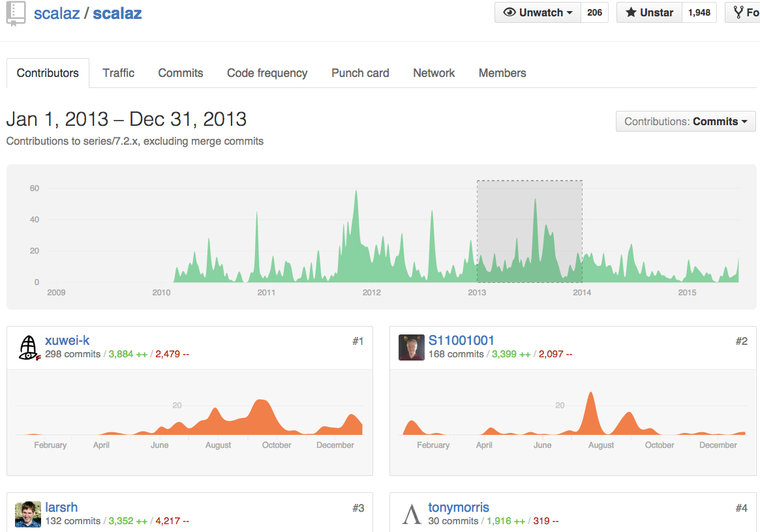Image resolution: width=760 pixels, height=532 pixels.
Task: Click tonymorris's 30 commits link
Action: (x=453, y=521)
